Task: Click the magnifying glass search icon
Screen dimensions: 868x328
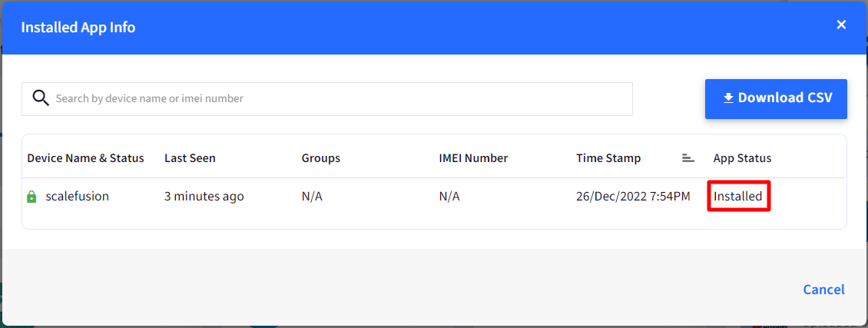Action: pos(41,98)
